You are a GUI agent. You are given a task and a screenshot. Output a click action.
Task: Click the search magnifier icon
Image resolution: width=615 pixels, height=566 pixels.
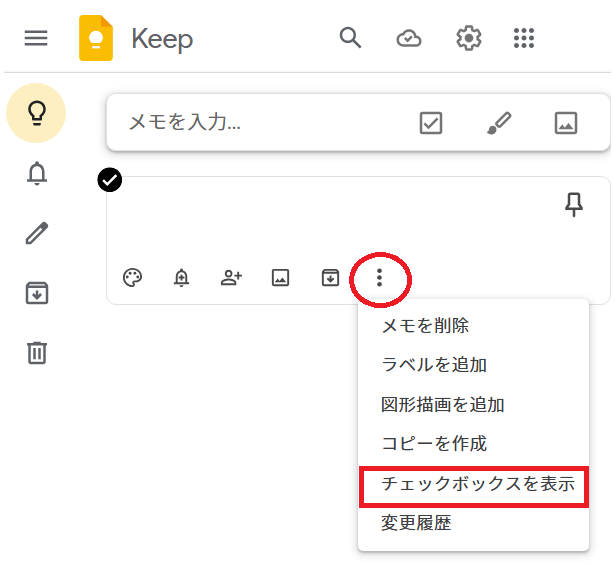(349, 38)
